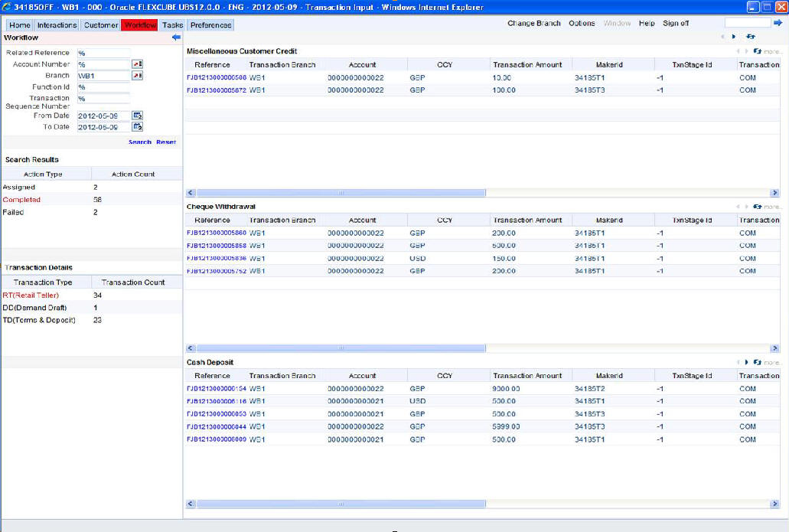Click the Search link in Workflow panel

pos(139,142)
